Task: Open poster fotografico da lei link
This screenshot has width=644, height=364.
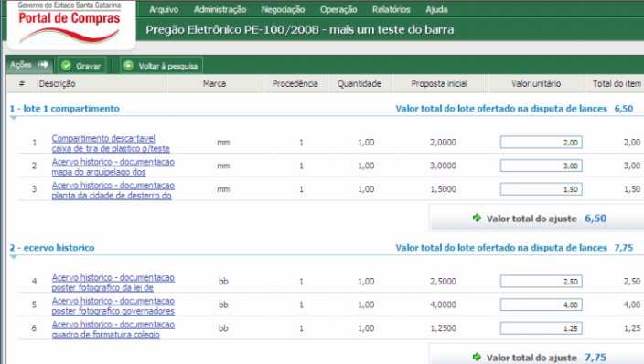Action: tap(113, 283)
